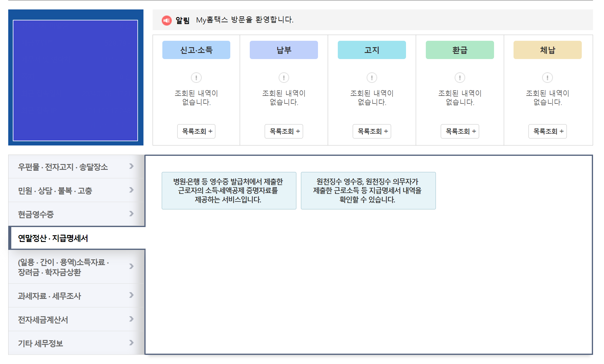
Task: Click exclamation icon under 고지
Action: 372,78
